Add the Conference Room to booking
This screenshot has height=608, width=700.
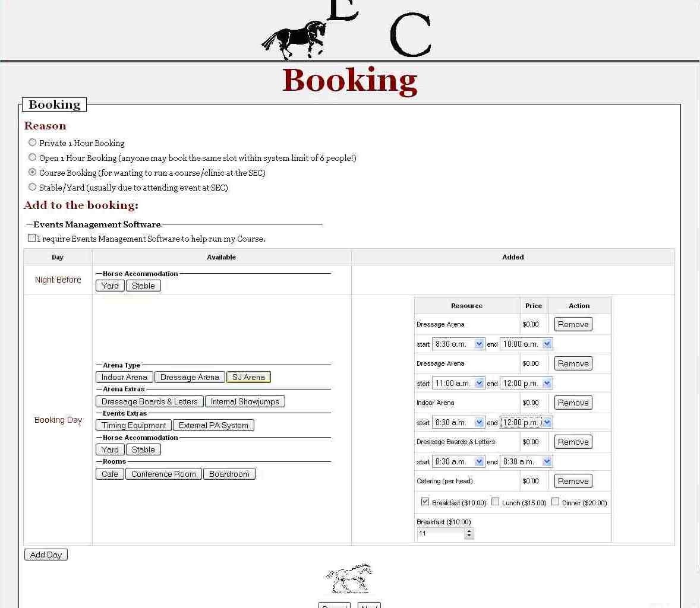(163, 474)
